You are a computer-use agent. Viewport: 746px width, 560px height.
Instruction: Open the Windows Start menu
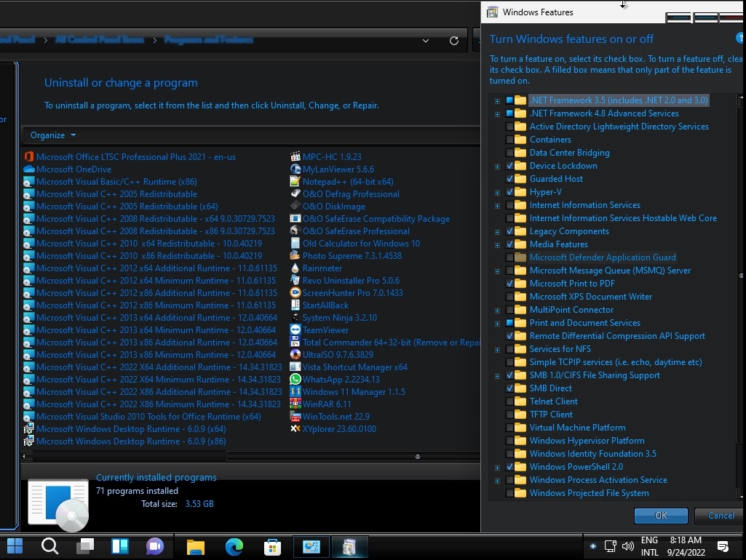tap(15, 546)
